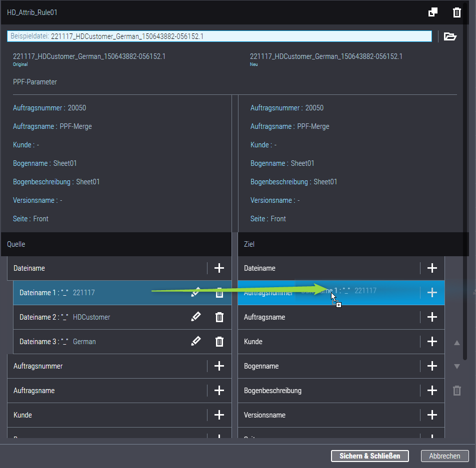
Task: Add entry to target Kunde
Action: point(432,342)
